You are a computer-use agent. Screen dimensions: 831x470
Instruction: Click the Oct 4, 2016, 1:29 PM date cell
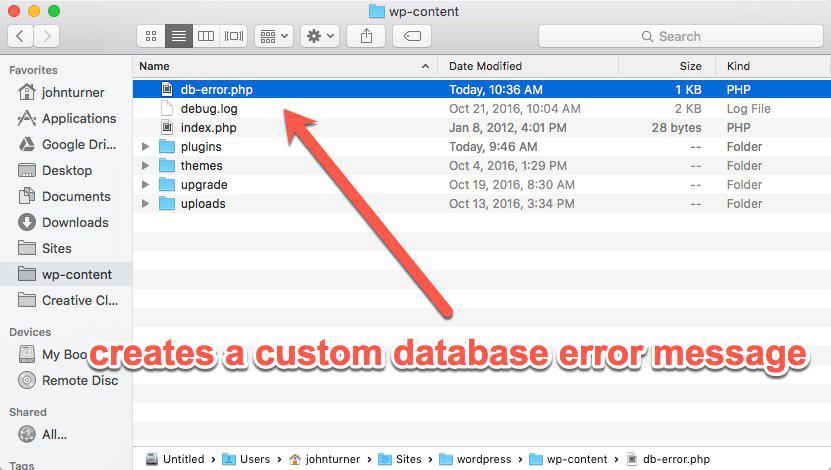point(508,166)
